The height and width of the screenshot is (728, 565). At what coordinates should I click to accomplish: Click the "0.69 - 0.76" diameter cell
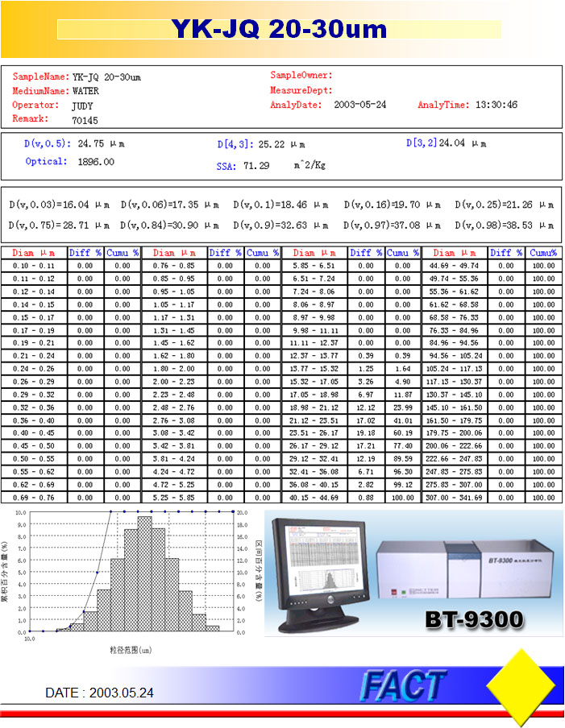(34, 498)
